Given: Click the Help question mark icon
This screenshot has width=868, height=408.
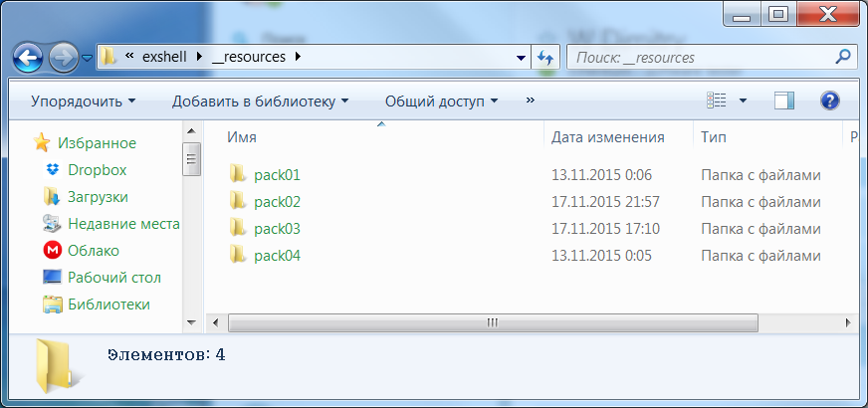Looking at the screenshot, I should pyautogui.click(x=829, y=101).
